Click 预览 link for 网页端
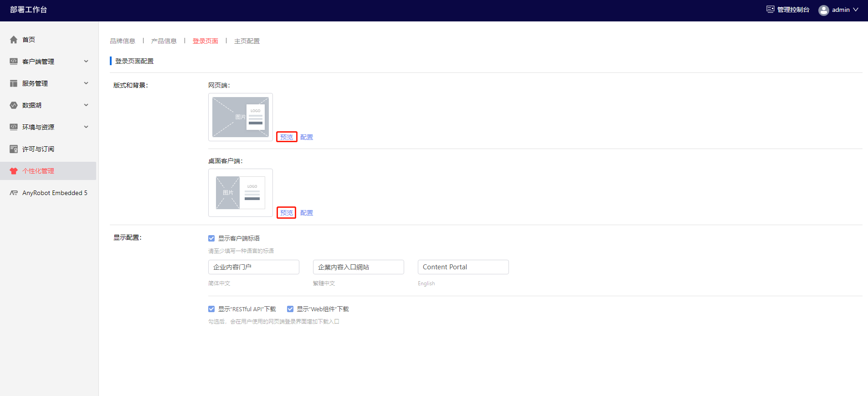 [287, 137]
